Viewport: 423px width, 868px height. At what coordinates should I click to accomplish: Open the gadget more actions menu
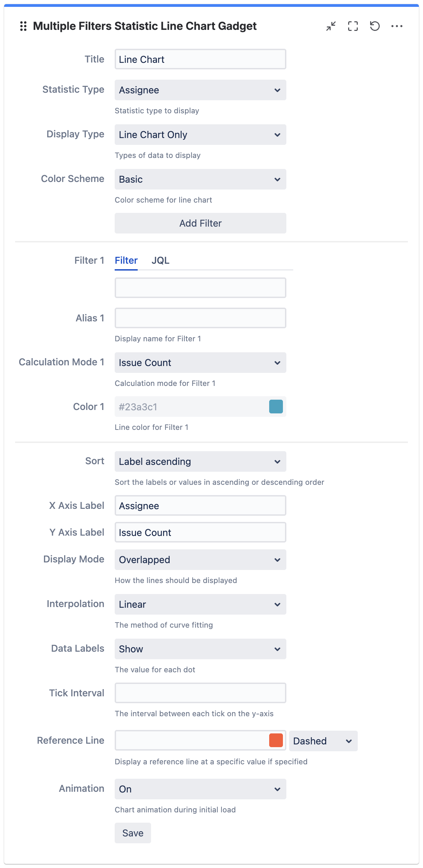click(397, 26)
